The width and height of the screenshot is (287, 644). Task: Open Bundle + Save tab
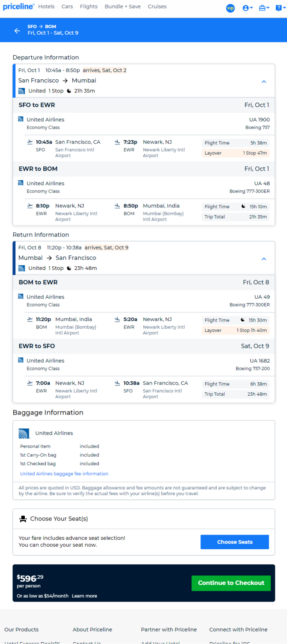click(x=123, y=7)
